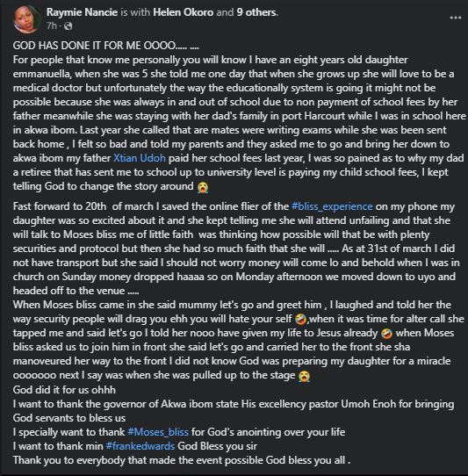Click the closing "Thank you to everybody" line
This screenshot has width=468, height=476.
click(x=182, y=460)
